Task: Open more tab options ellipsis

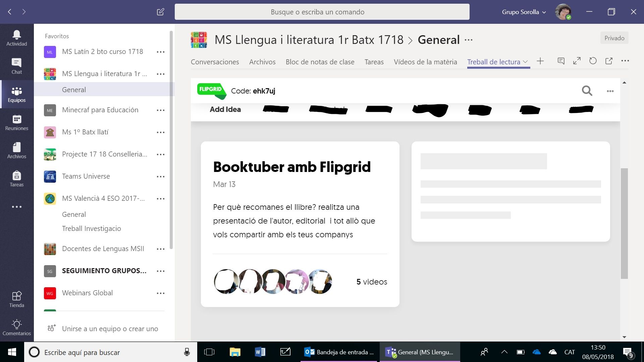Action: point(625,61)
